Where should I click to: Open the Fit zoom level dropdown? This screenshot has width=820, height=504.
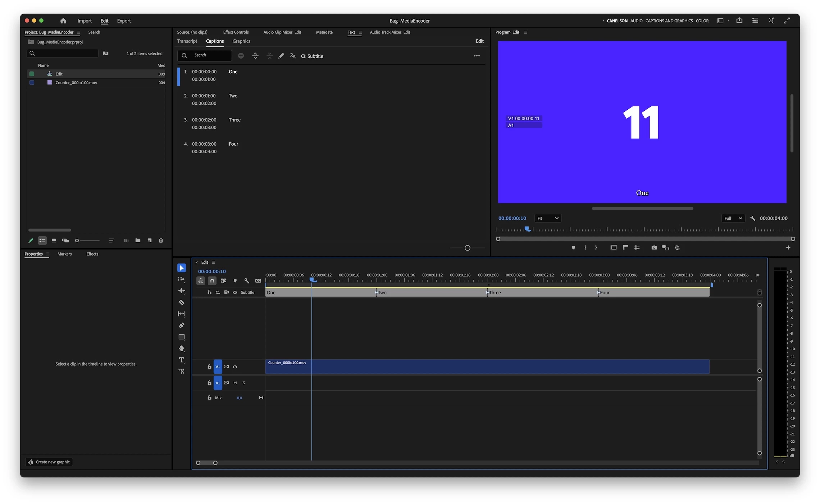tap(547, 218)
